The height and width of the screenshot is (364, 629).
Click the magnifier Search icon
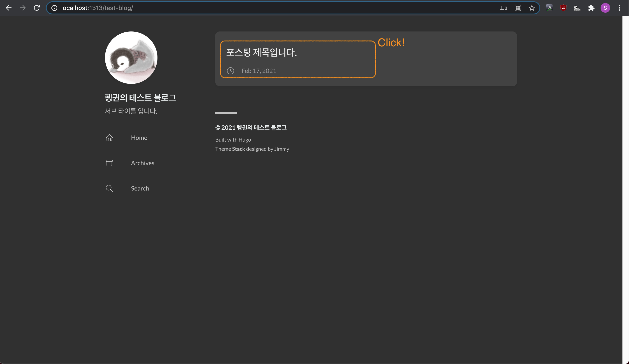click(109, 188)
